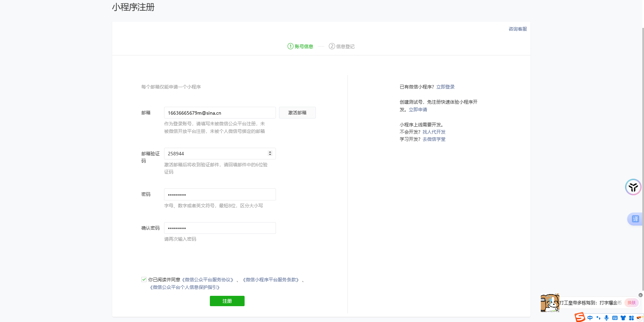Screen dimensions: 644x322
Task: Open the Sogou toolbox grid icon
Action: (632, 318)
